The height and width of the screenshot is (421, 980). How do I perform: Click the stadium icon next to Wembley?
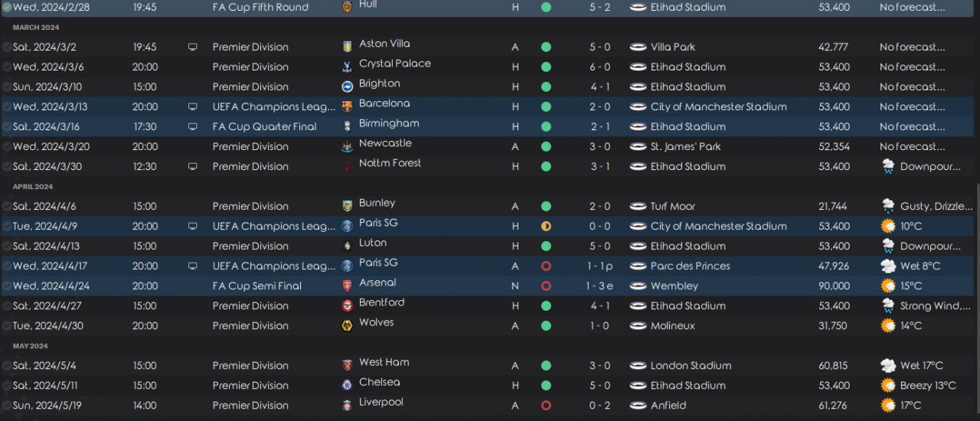click(x=638, y=286)
